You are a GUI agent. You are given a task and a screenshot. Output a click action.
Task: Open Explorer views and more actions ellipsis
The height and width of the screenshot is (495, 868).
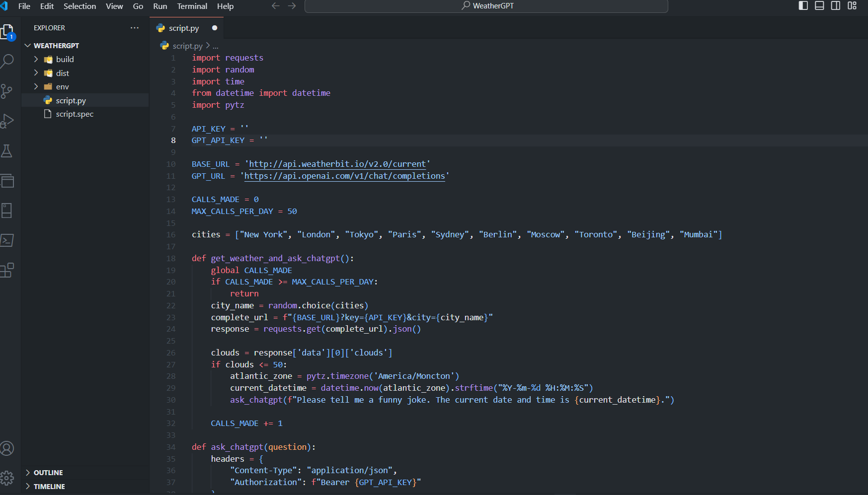click(x=135, y=28)
